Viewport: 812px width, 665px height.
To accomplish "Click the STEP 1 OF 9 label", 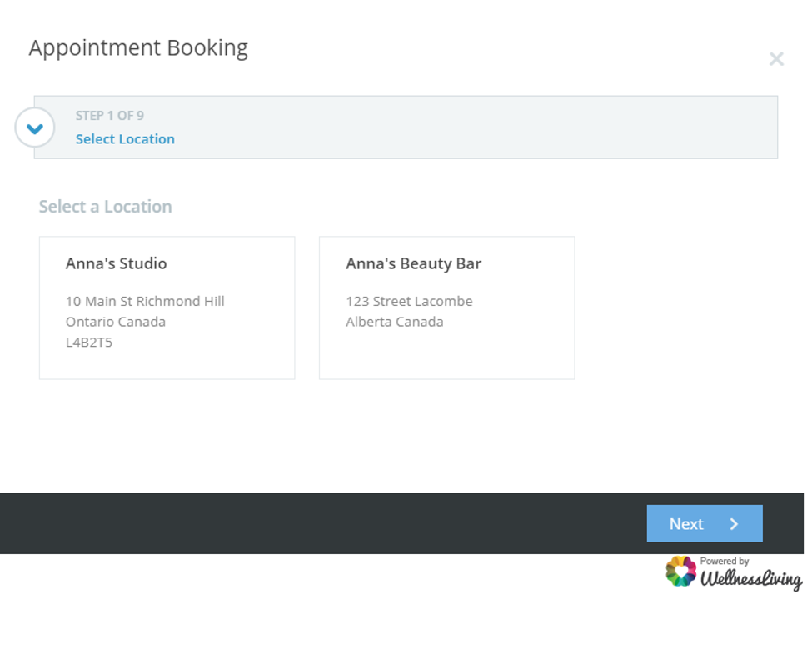I will [x=110, y=116].
